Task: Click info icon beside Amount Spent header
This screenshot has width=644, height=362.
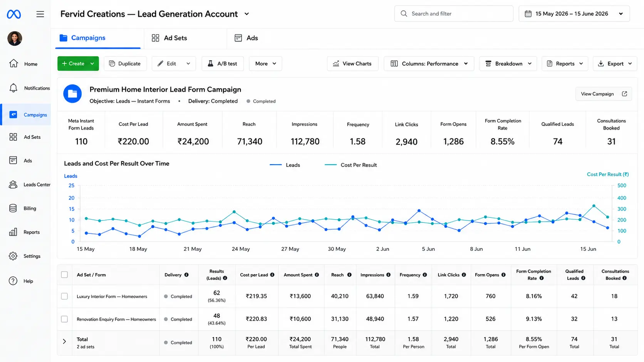Action: tap(317, 275)
